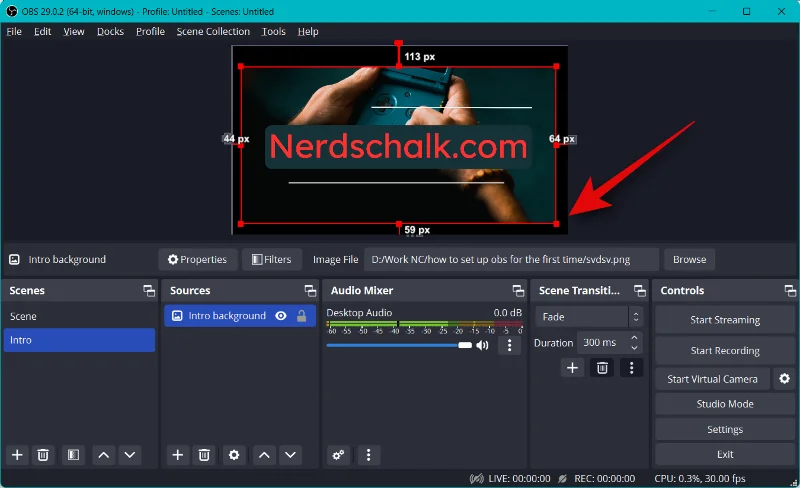Open the Docks menu

click(110, 32)
